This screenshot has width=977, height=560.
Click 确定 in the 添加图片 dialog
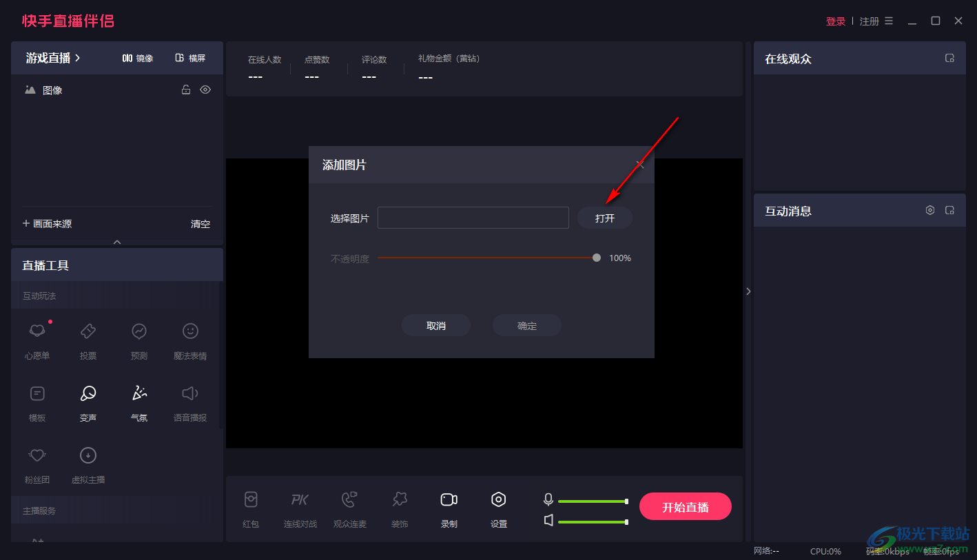click(527, 326)
